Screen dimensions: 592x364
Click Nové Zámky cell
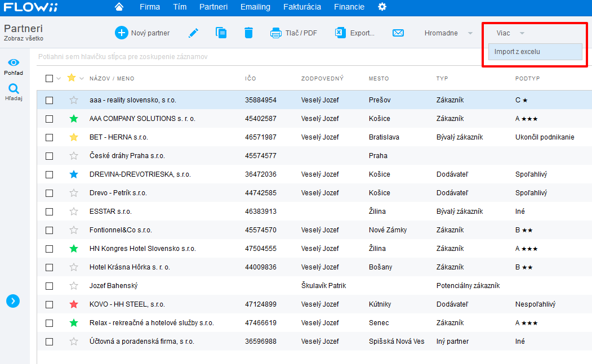pos(388,230)
